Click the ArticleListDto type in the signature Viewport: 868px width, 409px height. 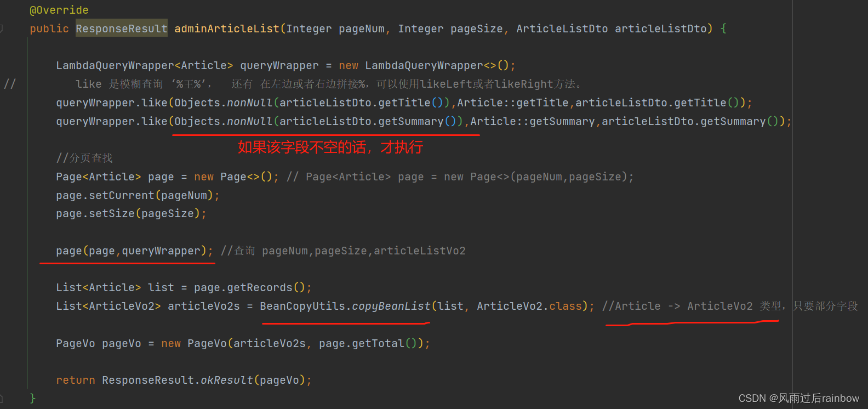562,29
